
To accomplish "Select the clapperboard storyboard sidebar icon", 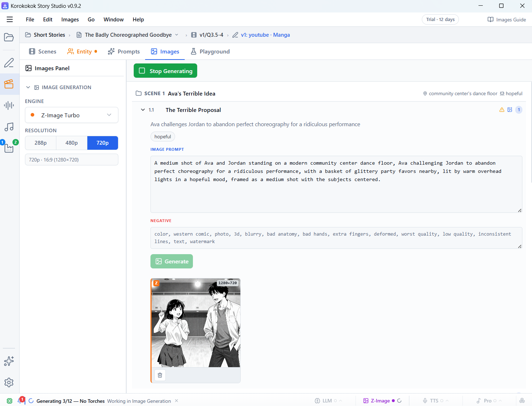I will pyautogui.click(x=9, y=84).
